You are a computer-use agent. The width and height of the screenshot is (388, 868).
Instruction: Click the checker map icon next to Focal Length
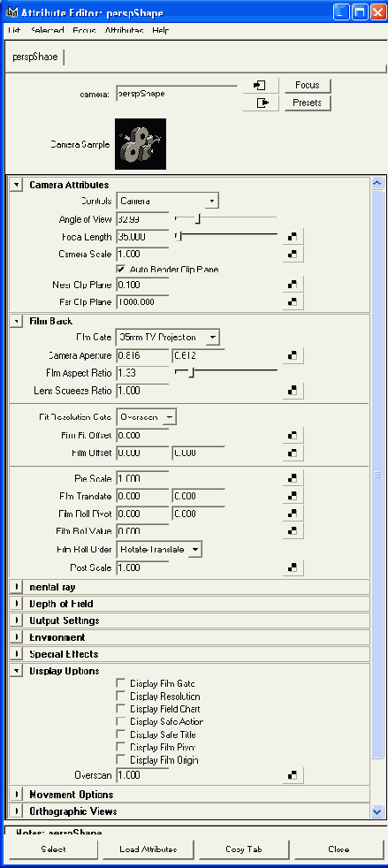pyautogui.click(x=293, y=237)
